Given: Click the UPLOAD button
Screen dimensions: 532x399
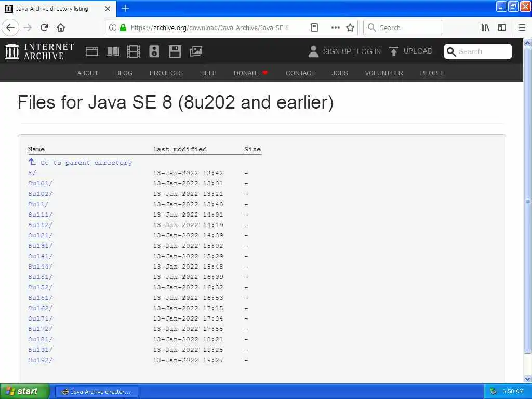Looking at the screenshot, I should point(410,51).
